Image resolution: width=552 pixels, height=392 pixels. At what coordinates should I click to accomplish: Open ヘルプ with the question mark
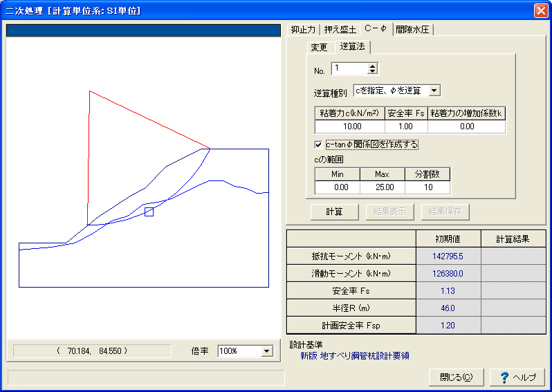click(x=517, y=377)
